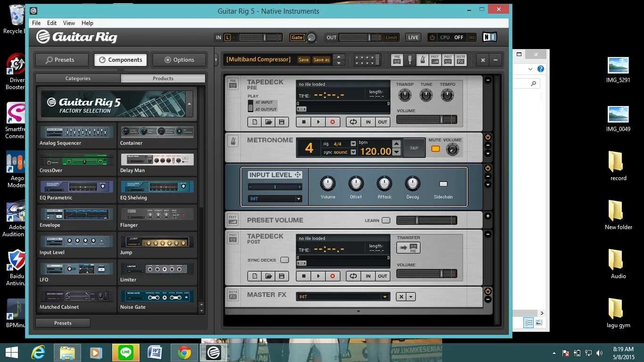Screen dimensions: 644x362
Task: Select the Categories tab
Action: pos(78,78)
